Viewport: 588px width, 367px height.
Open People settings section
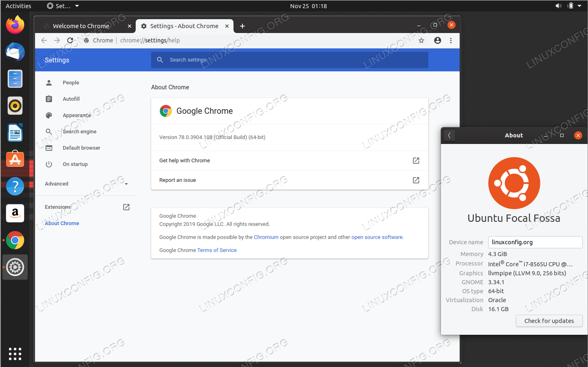[71, 83]
